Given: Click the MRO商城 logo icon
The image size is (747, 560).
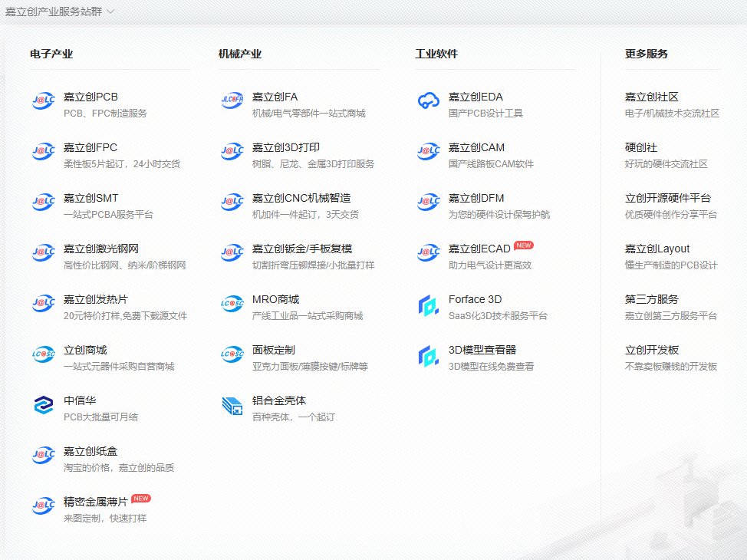Looking at the screenshot, I should [232, 304].
